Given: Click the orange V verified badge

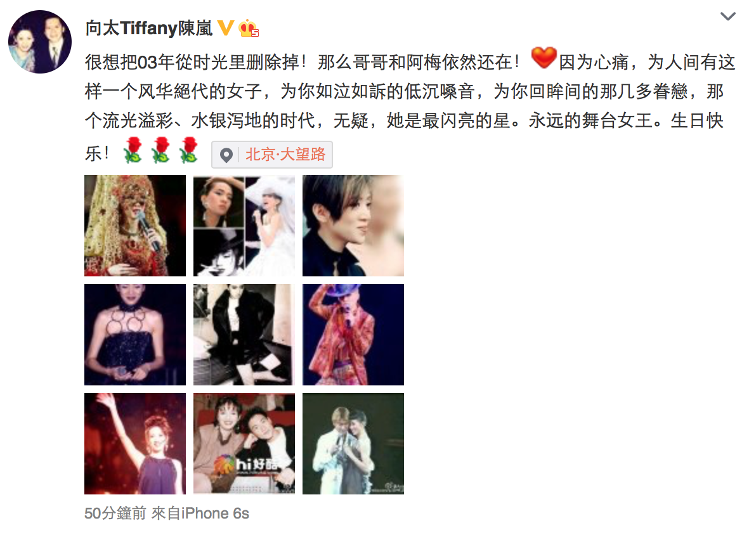Looking at the screenshot, I should click(225, 28).
